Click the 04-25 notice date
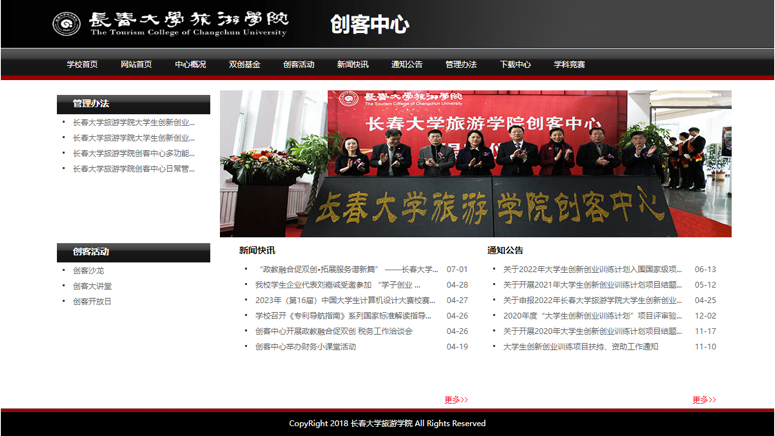The image size is (775, 436). [x=705, y=300]
